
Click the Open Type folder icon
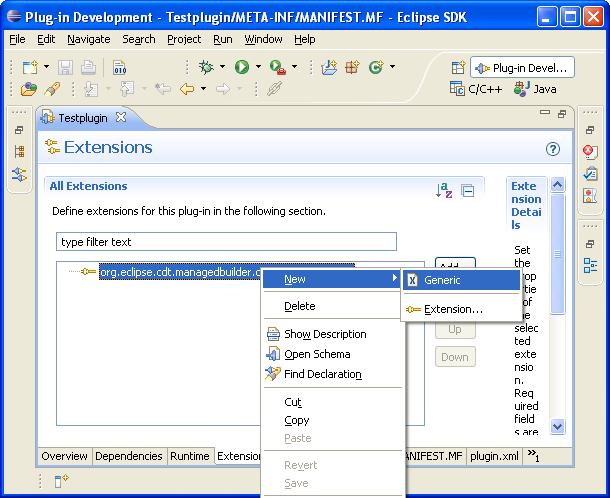(x=29, y=89)
